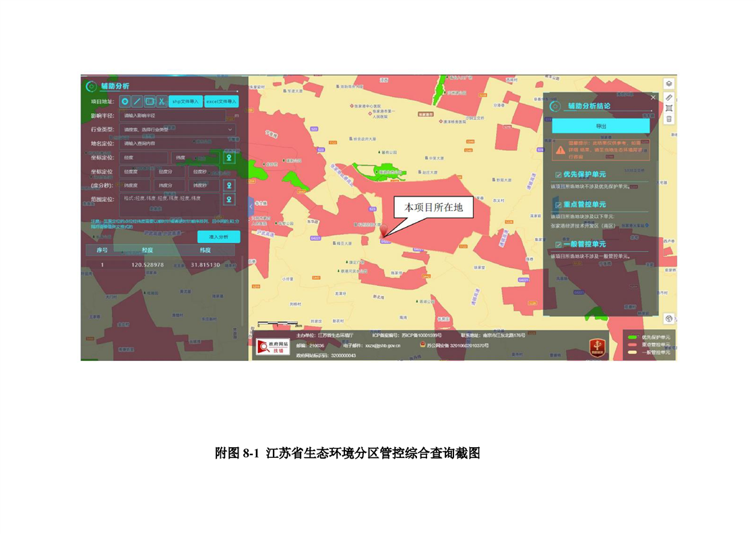Select the line drawing tool for 项目地址

pyautogui.click(x=137, y=102)
